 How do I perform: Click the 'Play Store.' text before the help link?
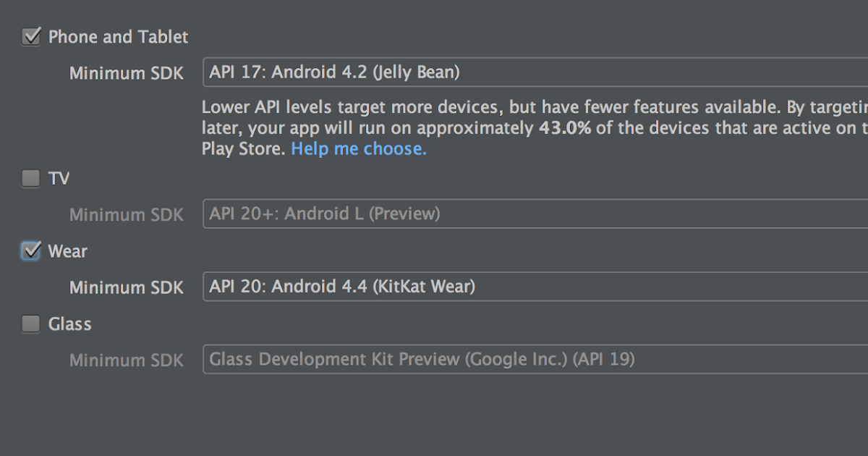click(244, 149)
